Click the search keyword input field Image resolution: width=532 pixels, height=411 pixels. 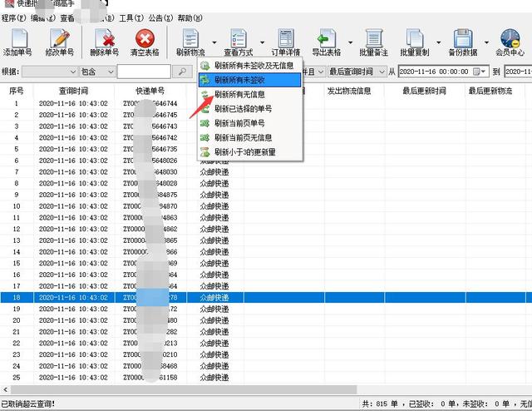coord(144,72)
